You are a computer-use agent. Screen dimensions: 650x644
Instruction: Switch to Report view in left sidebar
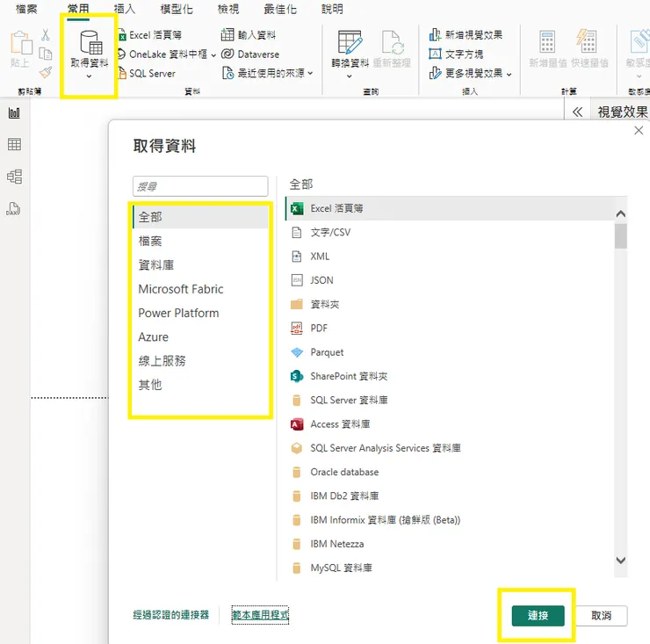point(14,112)
